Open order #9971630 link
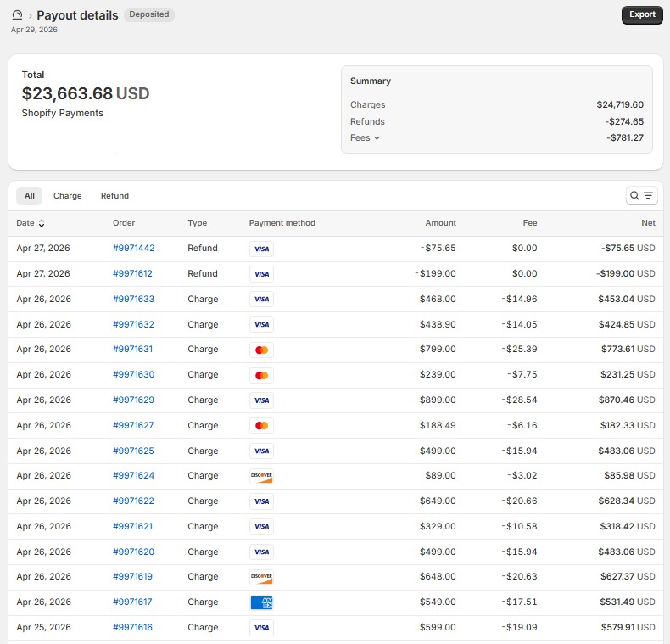This screenshot has height=644, width=670. click(x=133, y=374)
